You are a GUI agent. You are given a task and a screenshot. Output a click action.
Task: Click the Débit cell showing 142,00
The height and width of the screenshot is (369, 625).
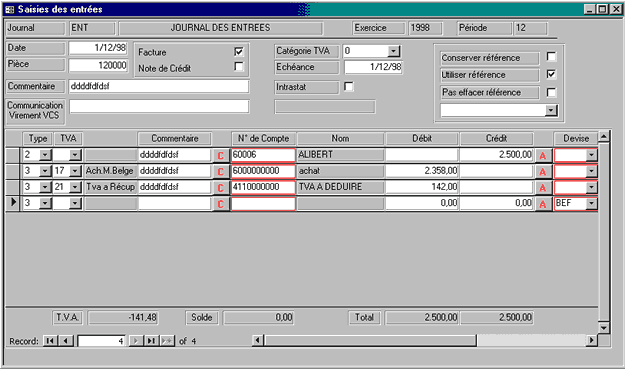tap(422, 187)
